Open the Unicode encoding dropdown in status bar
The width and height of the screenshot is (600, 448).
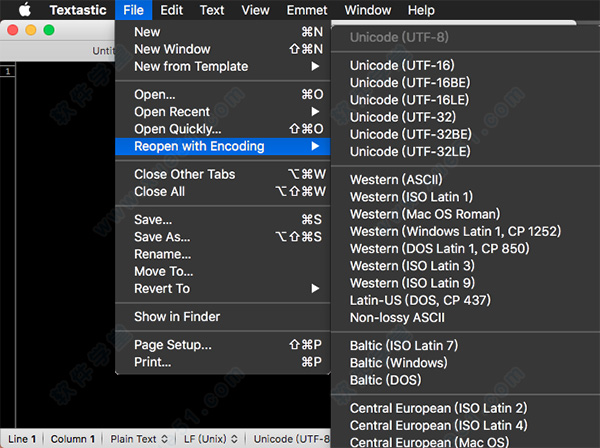290,439
